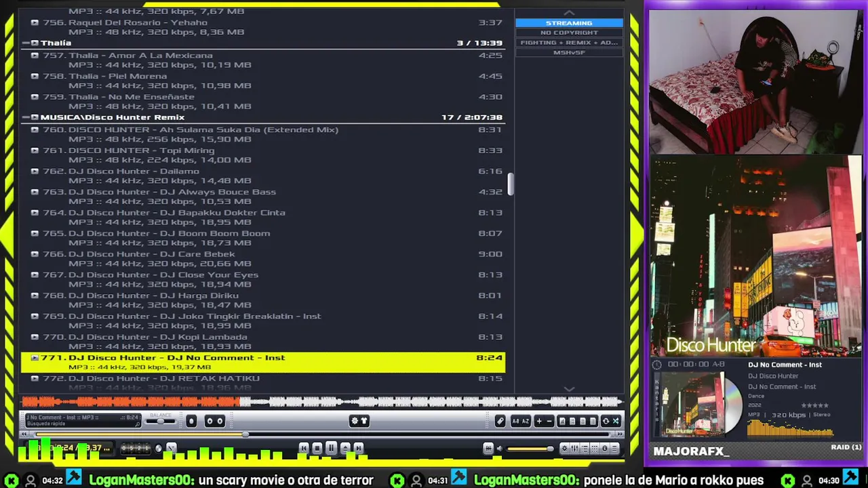Pause the current track
Viewport: 868px width, 488px height.
click(332, 448)
